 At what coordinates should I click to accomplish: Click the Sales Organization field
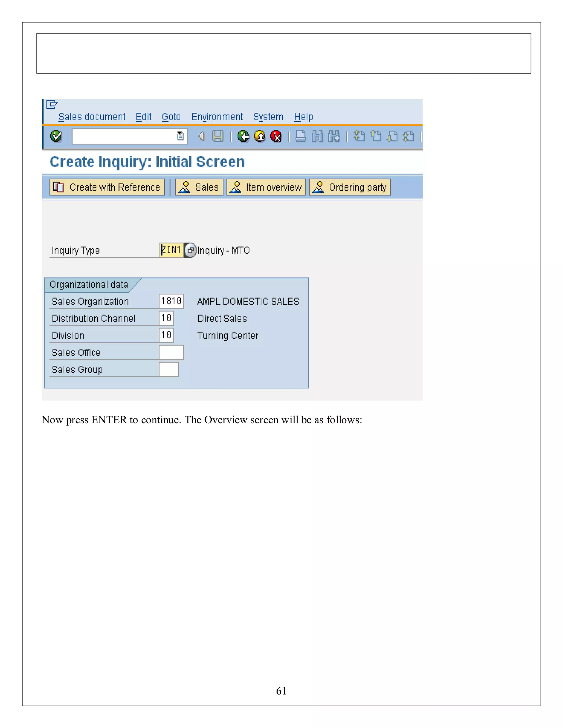171,301
